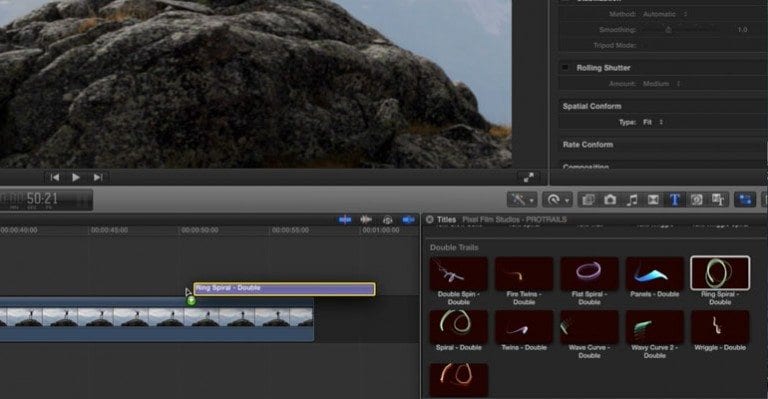Open the Rolling Shutter Amount Medium dropdown
The image size is (768, 399).
click(x=661, y=84)
